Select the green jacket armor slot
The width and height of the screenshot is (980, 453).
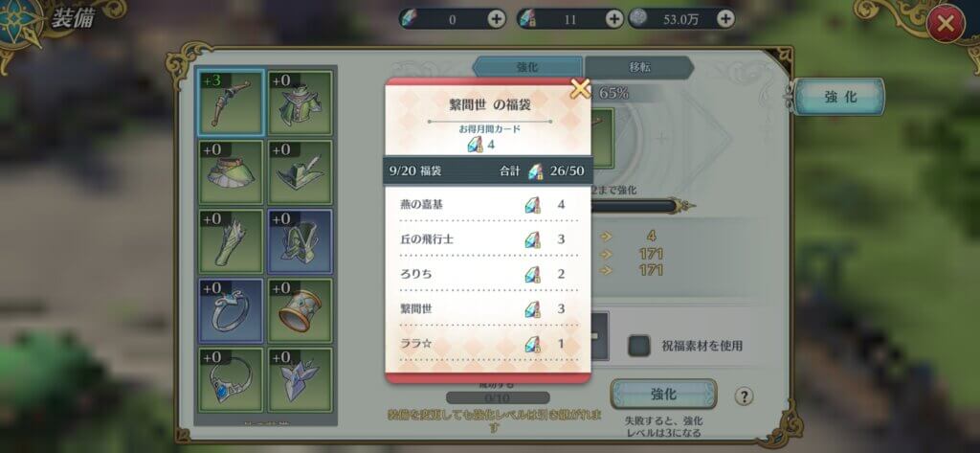(301, 102)
